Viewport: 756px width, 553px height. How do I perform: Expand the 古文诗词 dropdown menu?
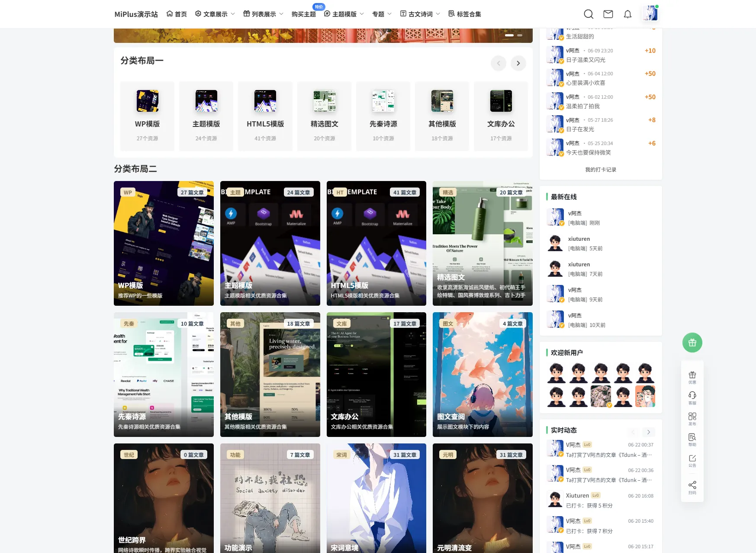(x=420, y=14)
